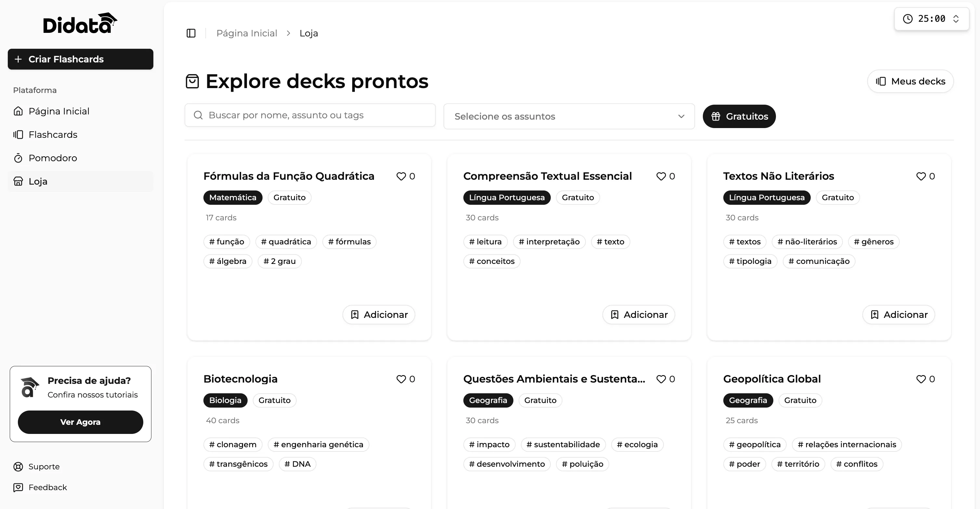Open the Selecione os assuntos dropdown
Viewport: 980px width, 509px height.
click(x=568, y=116)
